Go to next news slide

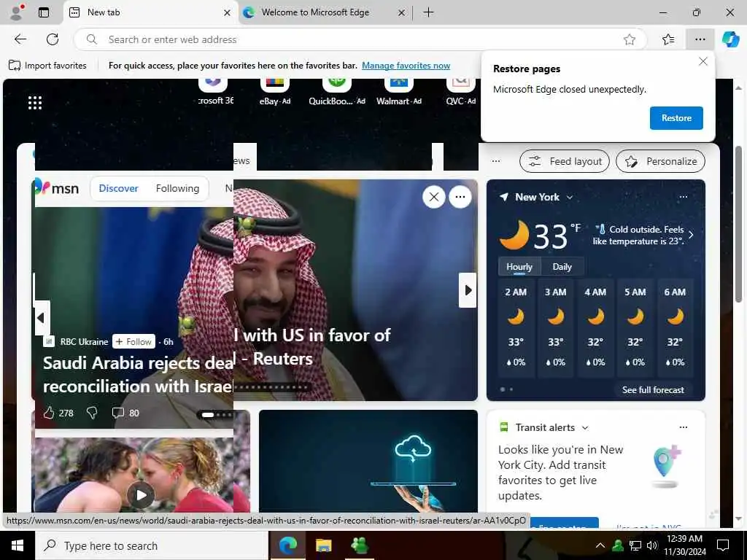[468, 290]
